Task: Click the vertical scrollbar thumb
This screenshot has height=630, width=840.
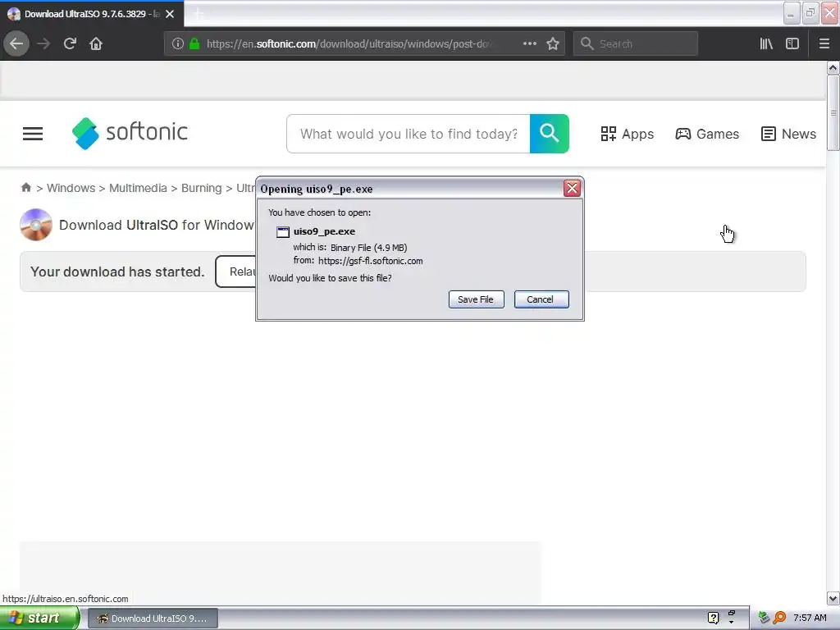Action: click(833, 113)
